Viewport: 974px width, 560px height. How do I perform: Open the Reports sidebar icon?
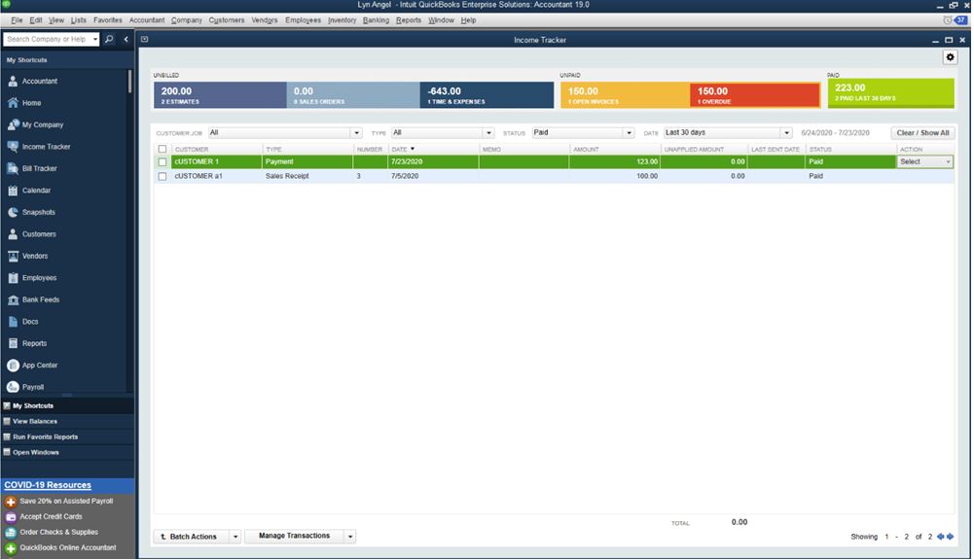(13, 343)
